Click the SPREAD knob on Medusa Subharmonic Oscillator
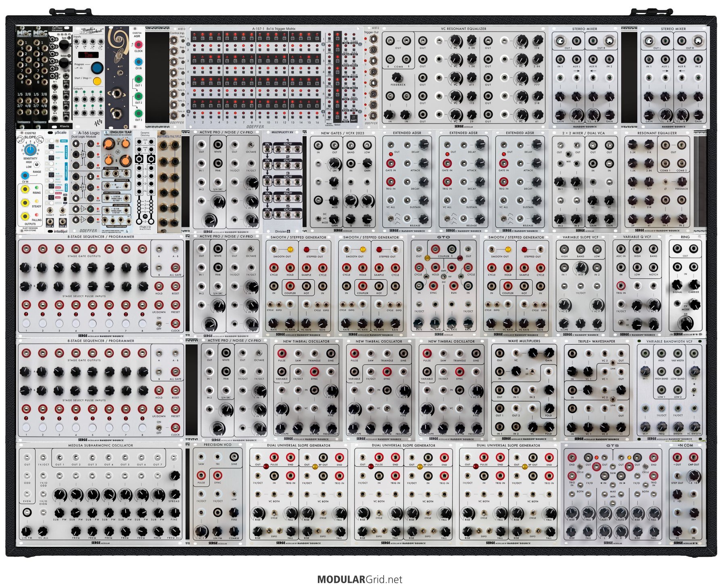 [174, 494]
